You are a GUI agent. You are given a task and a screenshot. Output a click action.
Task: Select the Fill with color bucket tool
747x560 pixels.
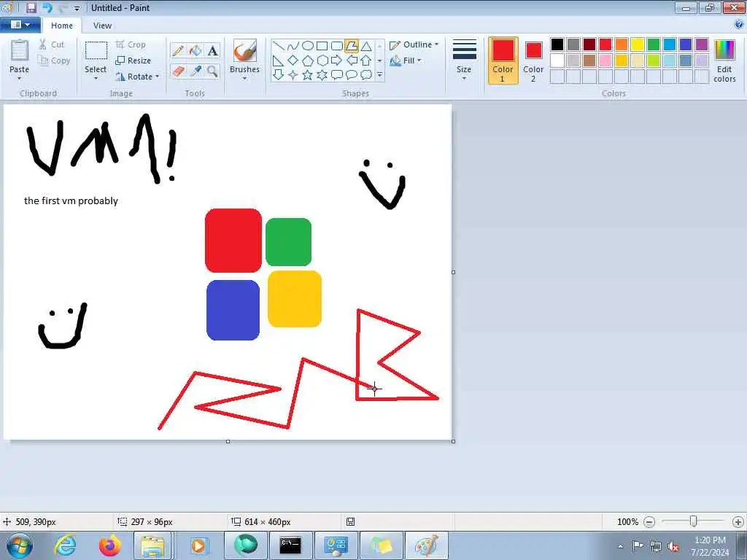coord(196,50)
